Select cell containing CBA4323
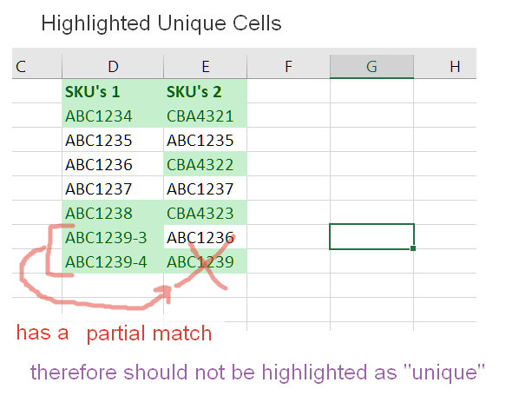The width and height of the screenshot is (532, 396). tap(206, 213)
